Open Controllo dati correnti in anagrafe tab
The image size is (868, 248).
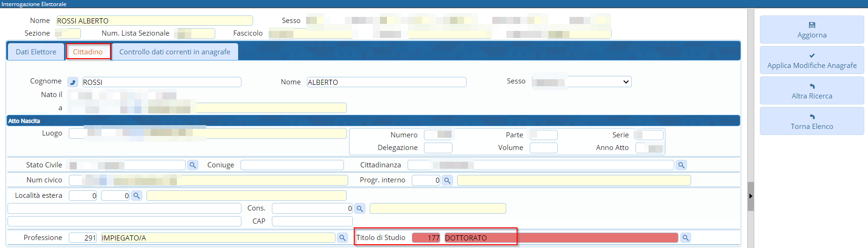[x=175, y=52]
